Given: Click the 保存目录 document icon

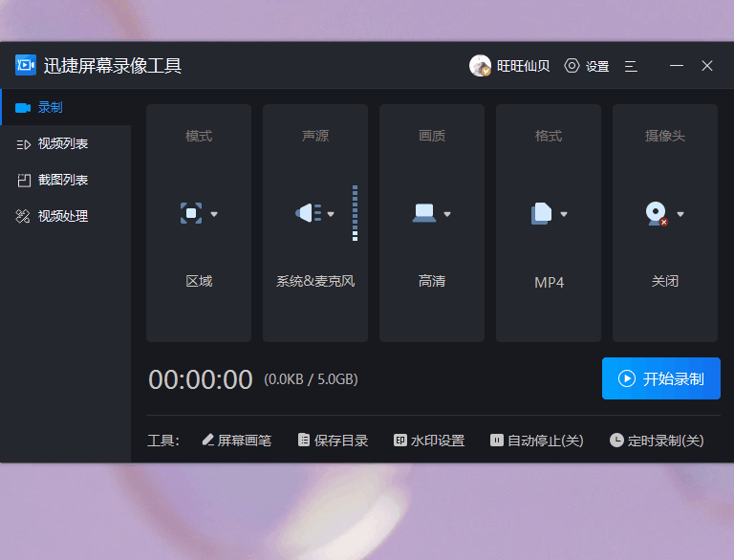Looking at the screenshot, I should [304, 440].
